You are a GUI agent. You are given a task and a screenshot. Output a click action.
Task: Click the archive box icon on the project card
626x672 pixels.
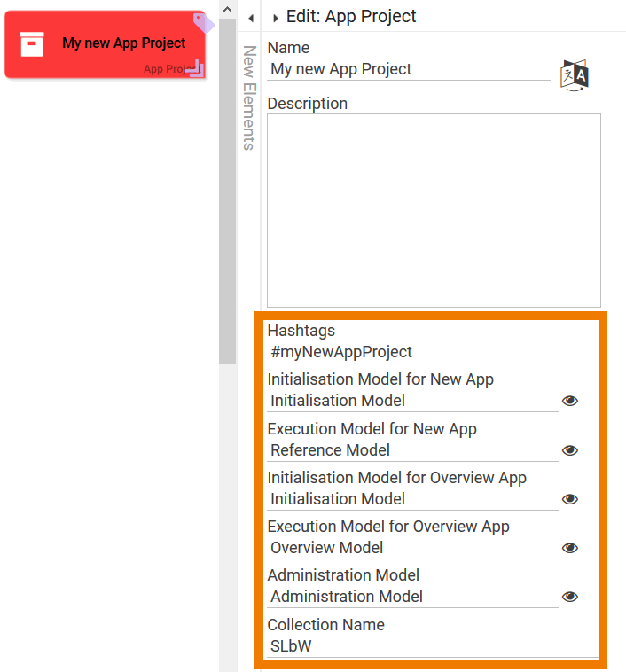tap(32, 43)
